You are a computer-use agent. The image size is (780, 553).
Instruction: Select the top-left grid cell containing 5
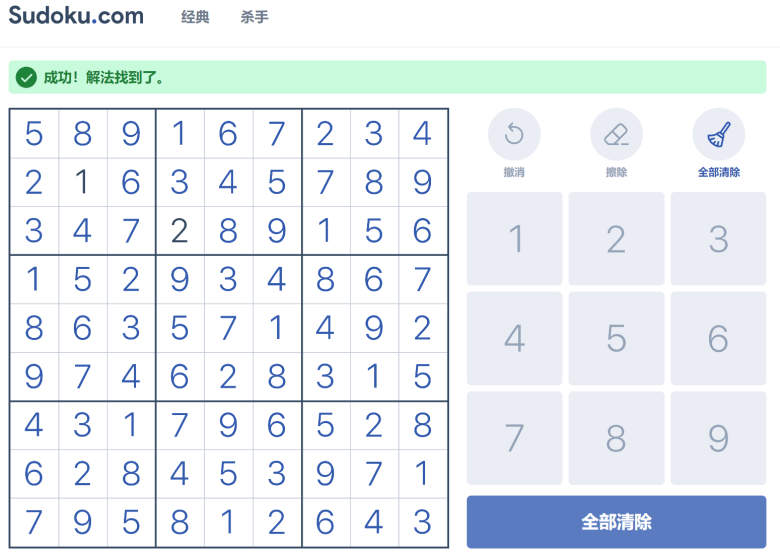click(x=34, y=134)
